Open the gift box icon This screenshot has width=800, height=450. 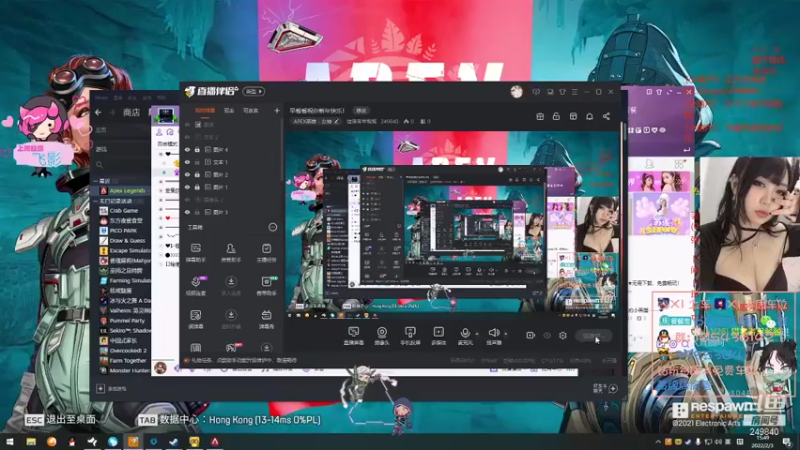(540, 116)
